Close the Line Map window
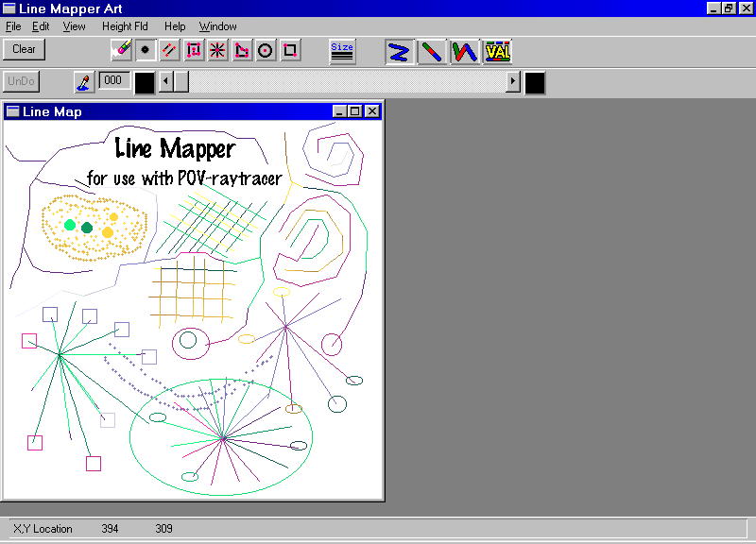This screenshot has width=756, height=544. (371, 111)
